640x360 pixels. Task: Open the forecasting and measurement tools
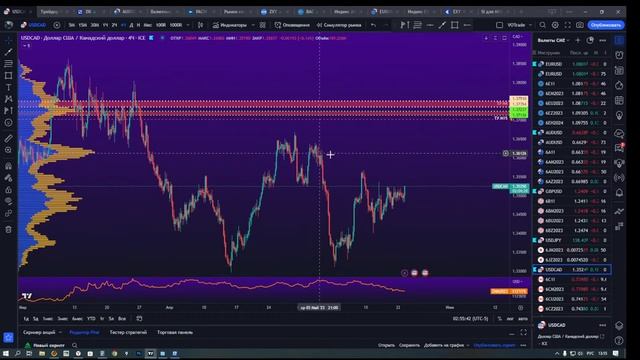(8, 111)
